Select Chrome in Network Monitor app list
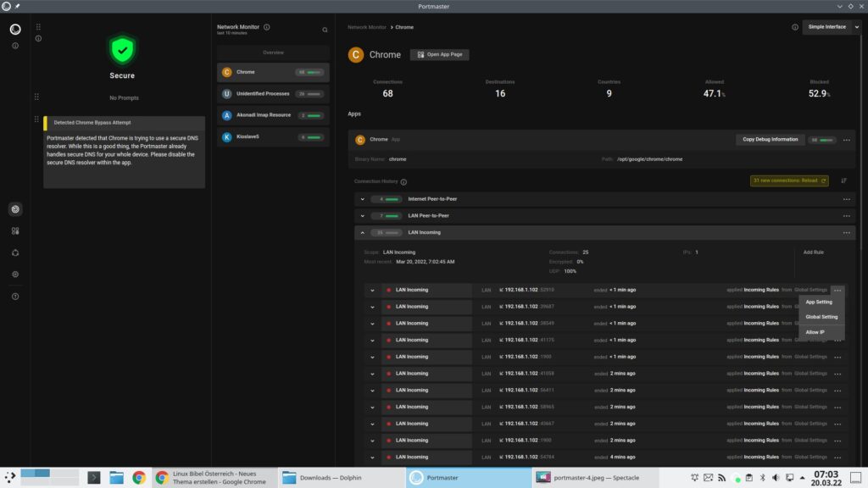This screenshot has height=488, width=868. [x=273, y=73]
